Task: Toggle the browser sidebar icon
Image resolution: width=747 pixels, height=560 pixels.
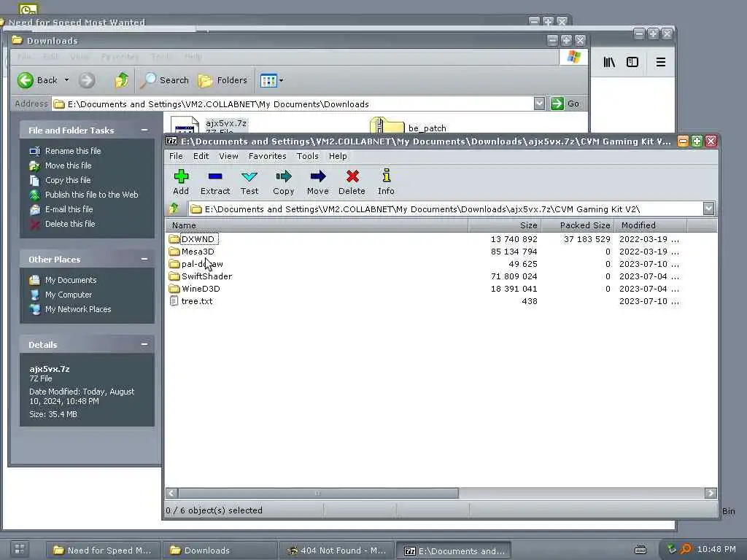Action: [x=632, y=62]
